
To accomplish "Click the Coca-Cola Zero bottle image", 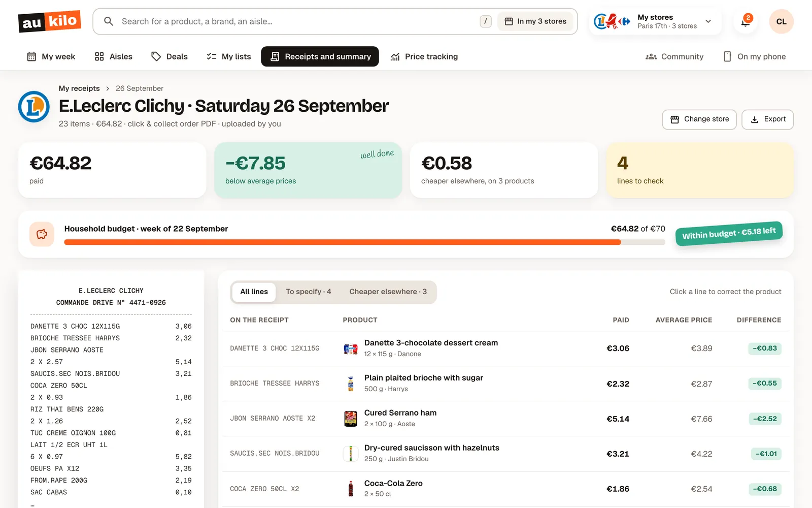I will coord(351,489).
